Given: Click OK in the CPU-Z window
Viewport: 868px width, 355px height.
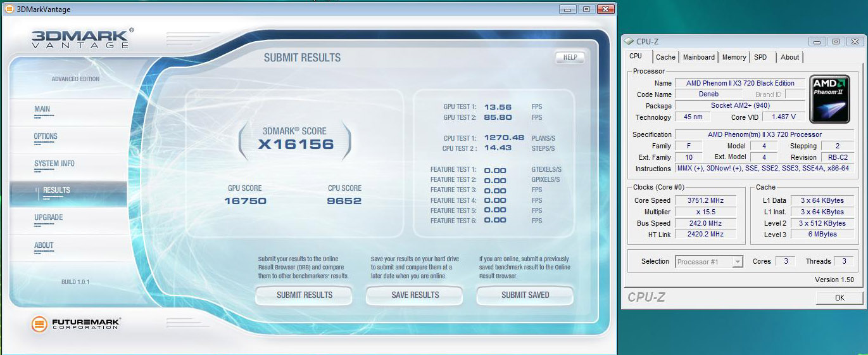Looking at the screenshot, I should [839, 297].
